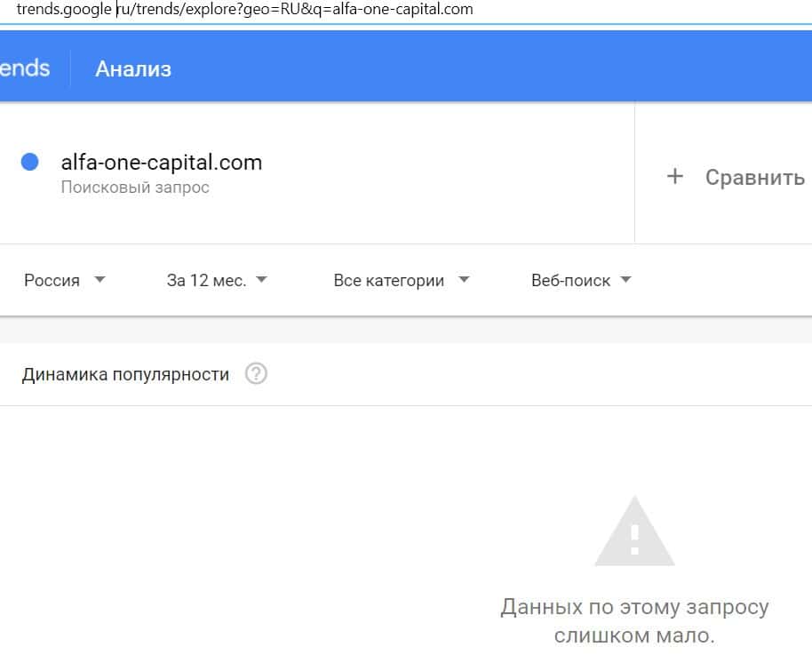Open the Россия region filter

(x=52, y=281)
